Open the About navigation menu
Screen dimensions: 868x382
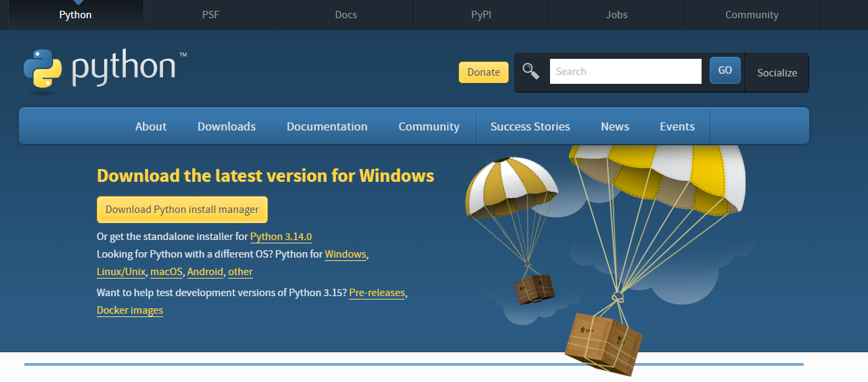coord(151,126)
